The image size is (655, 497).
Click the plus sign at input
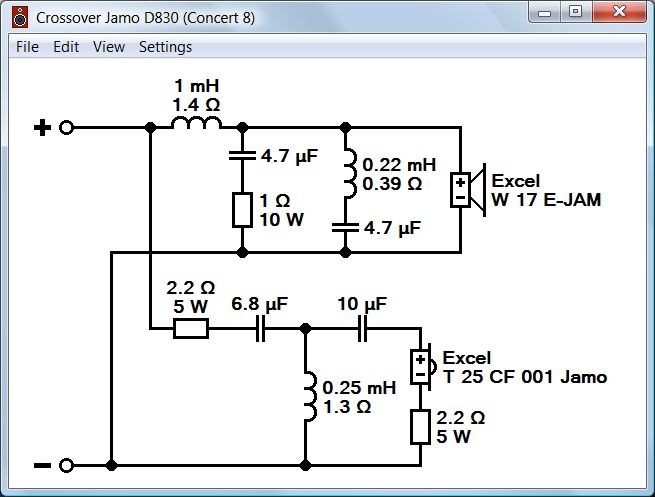pos(42,127)
